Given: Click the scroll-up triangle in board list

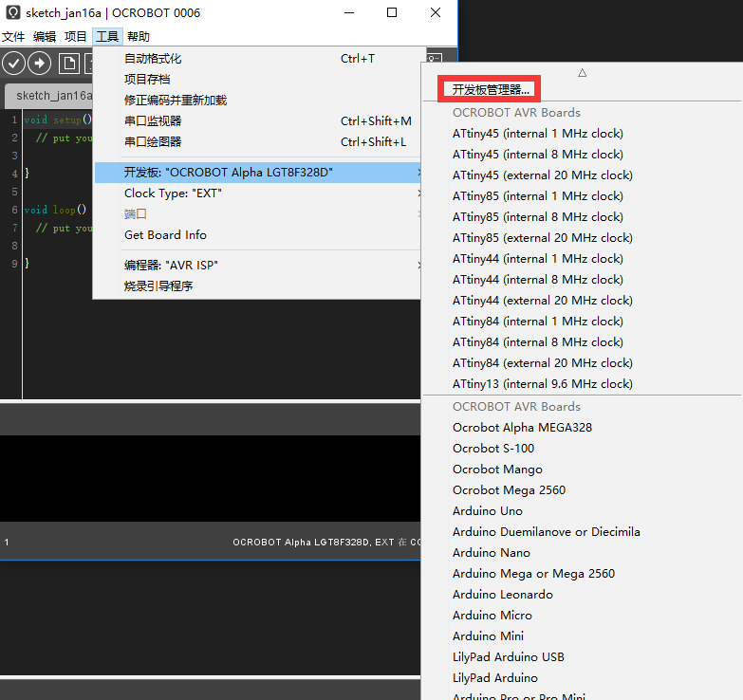Looking at the screenshot, I should point(582,73).
